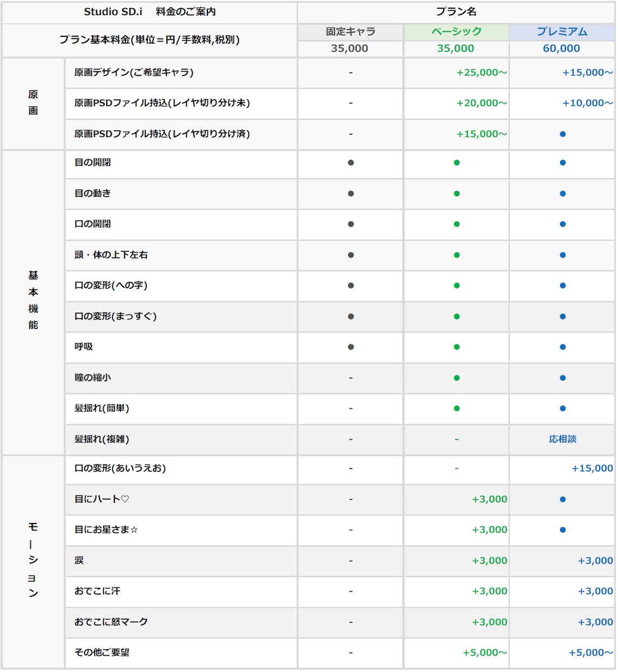Select the 'プラン名' header cell
The image size is (618, 672).
456,12
